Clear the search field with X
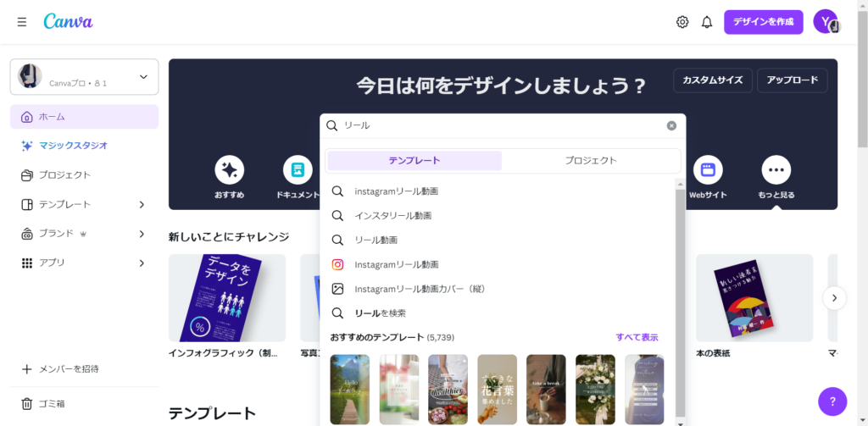 (671, 125)
